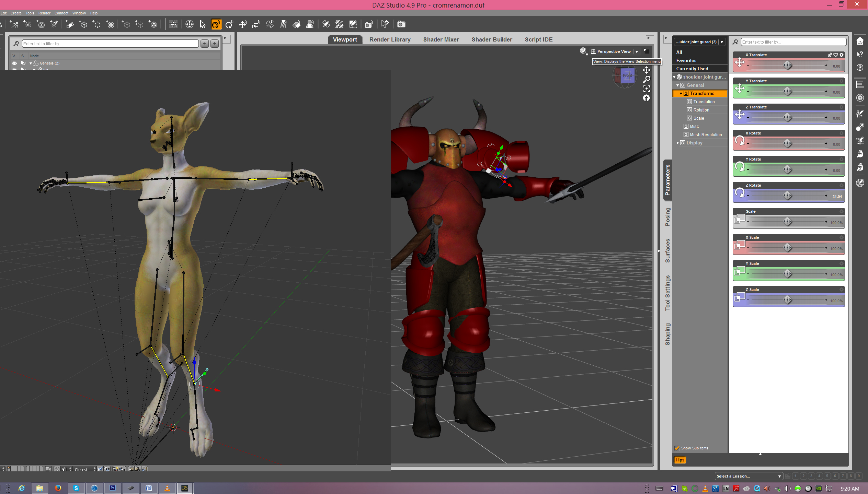Viewport: 868px width, 494px height.
Task: Open the Surfaces side tab
Action: pos(667,250)
